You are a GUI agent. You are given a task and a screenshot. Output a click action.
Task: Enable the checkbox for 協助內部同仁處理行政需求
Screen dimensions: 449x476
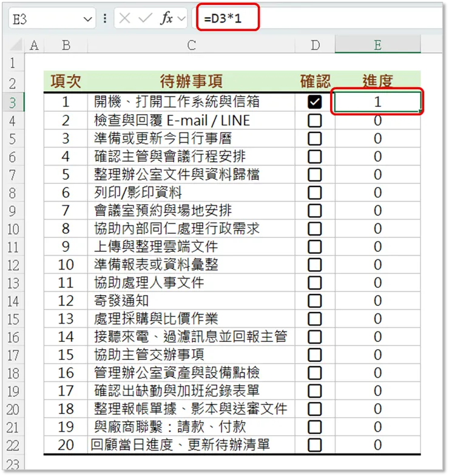coord(314,228)
